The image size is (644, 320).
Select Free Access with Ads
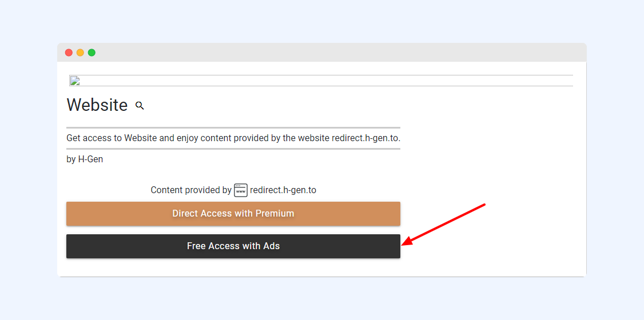coord(233,246)
